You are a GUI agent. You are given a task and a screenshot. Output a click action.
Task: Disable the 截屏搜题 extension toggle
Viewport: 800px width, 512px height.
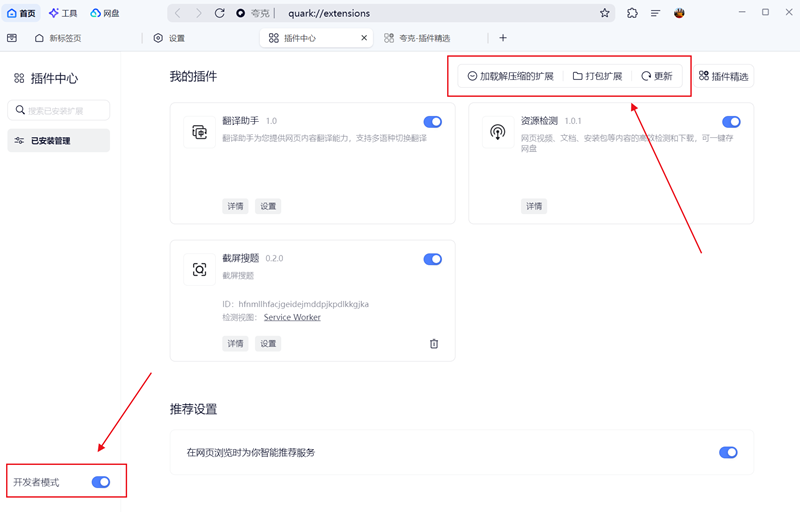(x=433, y=259)
